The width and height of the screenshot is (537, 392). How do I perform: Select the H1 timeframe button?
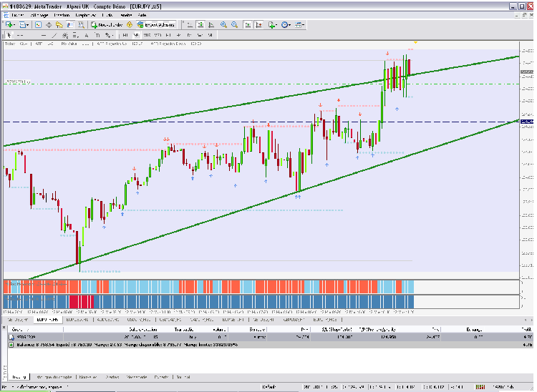(168, 34)
